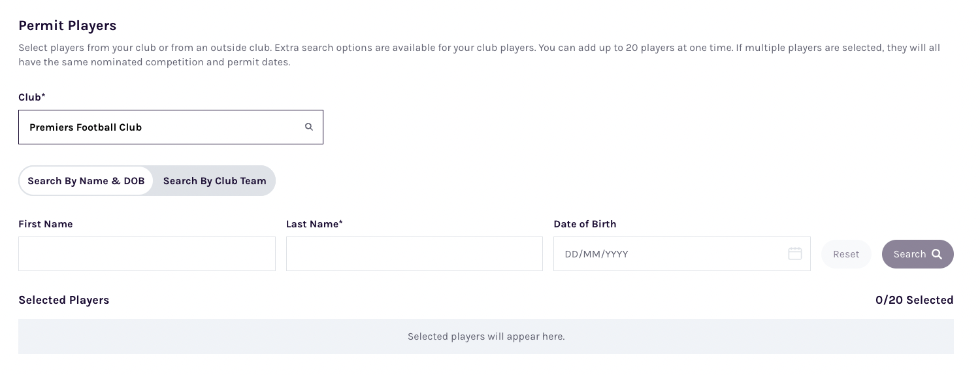Viewport: 980px width, 375px height.
Task: Click the Selected Players heading
Action: pos(64,300)
